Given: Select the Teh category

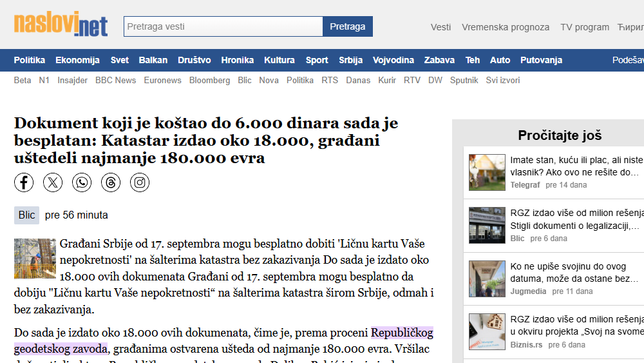Looking at the screenshot, I should point(472,60).
